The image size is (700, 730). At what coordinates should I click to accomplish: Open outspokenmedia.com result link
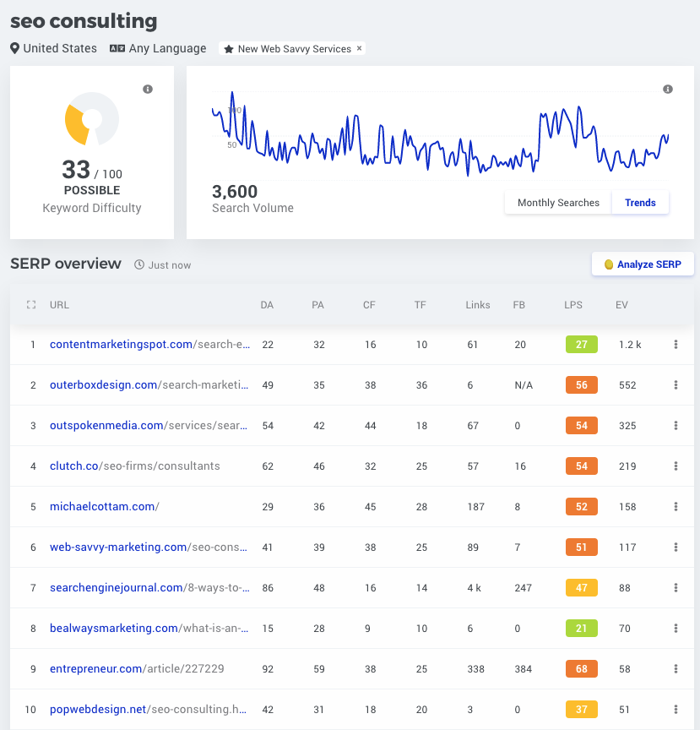(x=149, y=425)
